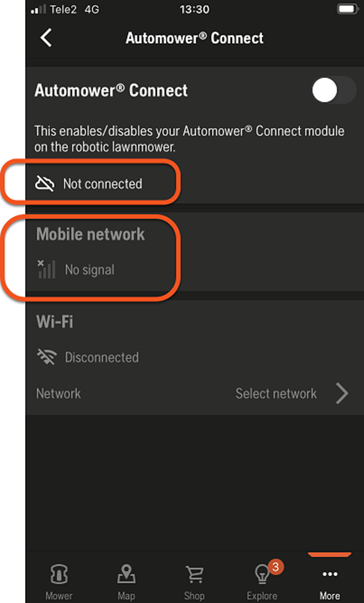Image resolution: width=364 pixels, height=603 pixels.
Task: Tap the crossed-out cloud Not connected icon
Action: coord(45,184)
